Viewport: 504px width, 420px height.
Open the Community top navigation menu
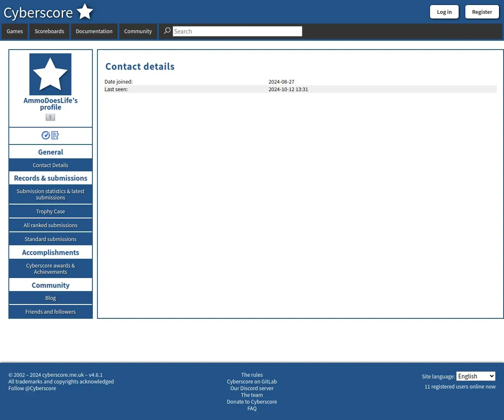coord(138,31)
